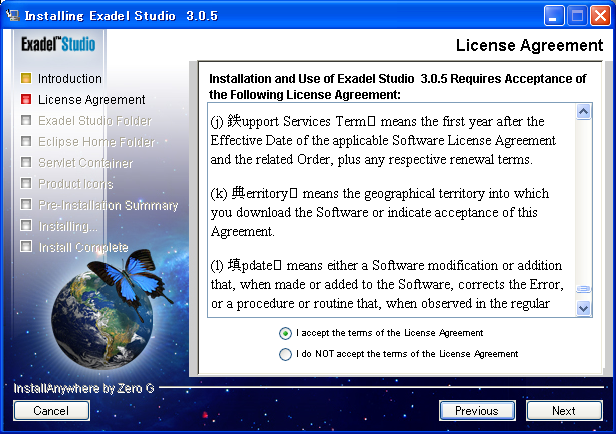The width and height of the screenshot is (616, 434).
Task: Click the Pre-Installation Summary step icon
Action: pos(26,204)
